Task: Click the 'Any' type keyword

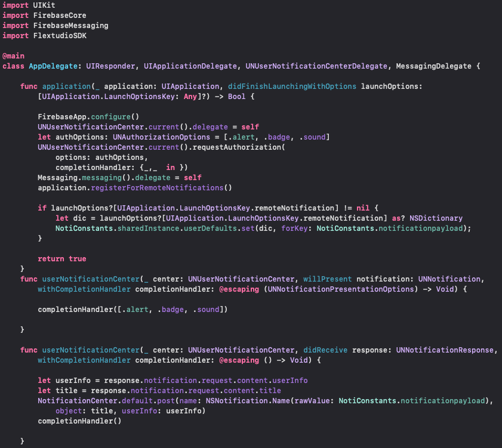Action: 190,97
